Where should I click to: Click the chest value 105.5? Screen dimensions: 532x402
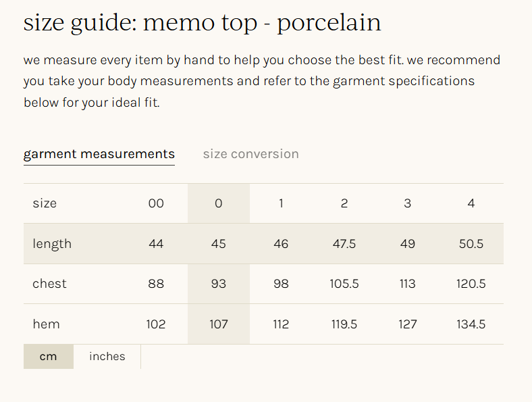coord(344,284)
